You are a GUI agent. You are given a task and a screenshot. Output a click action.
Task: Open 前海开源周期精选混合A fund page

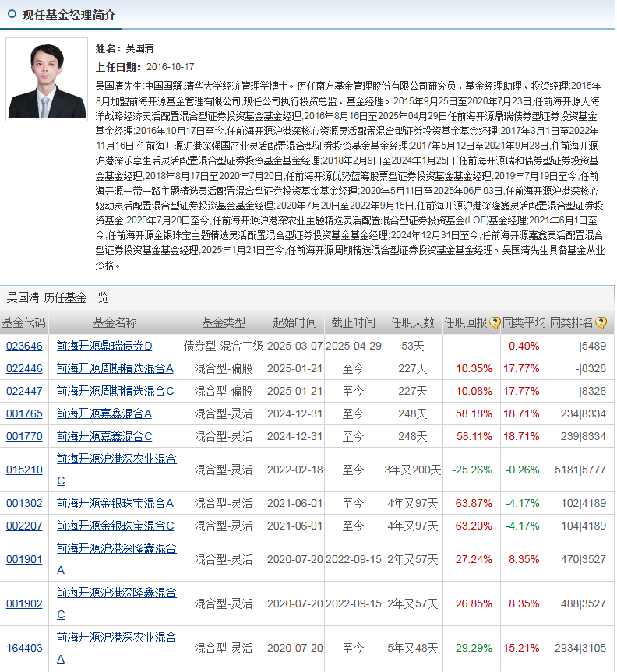[115, 368]
